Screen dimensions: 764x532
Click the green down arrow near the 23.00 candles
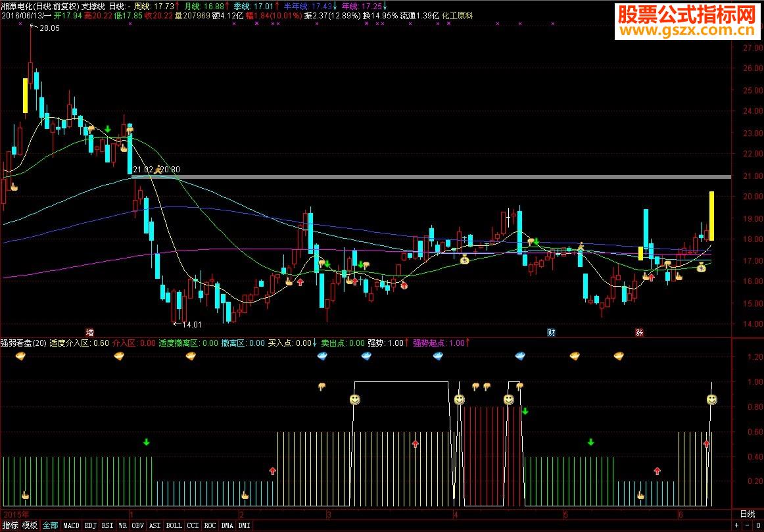[108, 129]
